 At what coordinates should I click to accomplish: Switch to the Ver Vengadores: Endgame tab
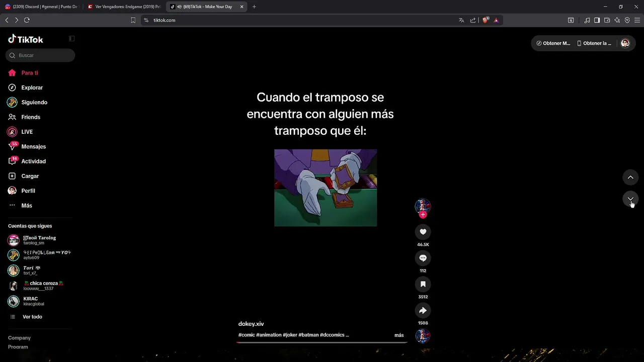coord(125,7)
